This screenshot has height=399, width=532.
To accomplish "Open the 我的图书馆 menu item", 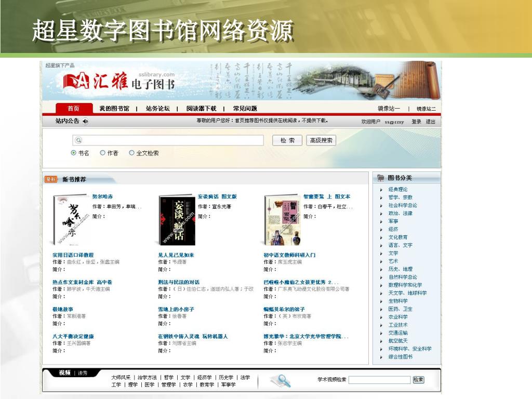I will tap(114, 109).
